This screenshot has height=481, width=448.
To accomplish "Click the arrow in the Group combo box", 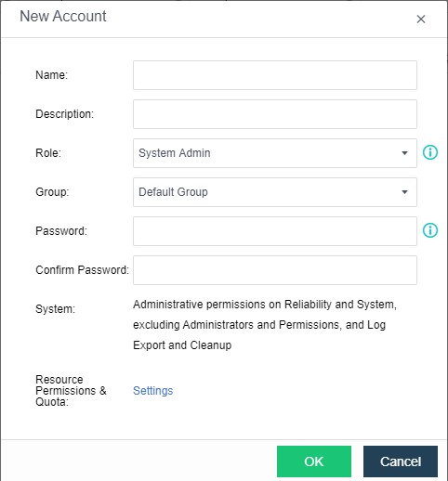I will click(x=404, y=192).
